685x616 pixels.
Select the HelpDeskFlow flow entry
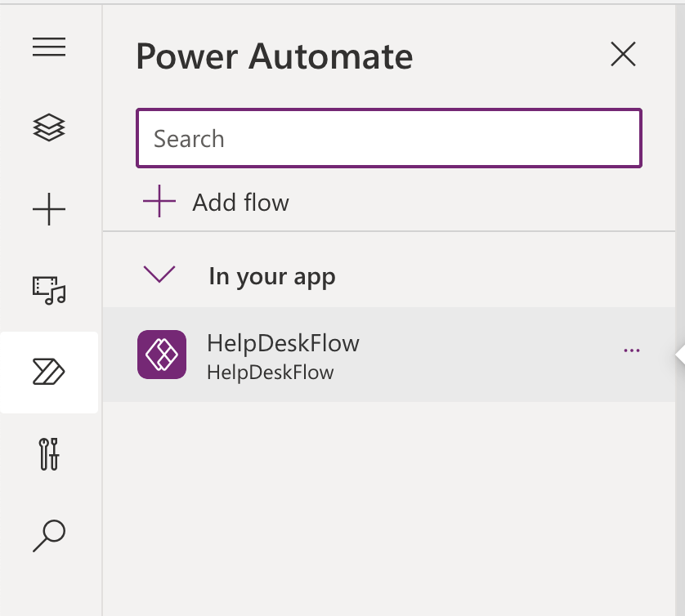(x=389, y=355)
